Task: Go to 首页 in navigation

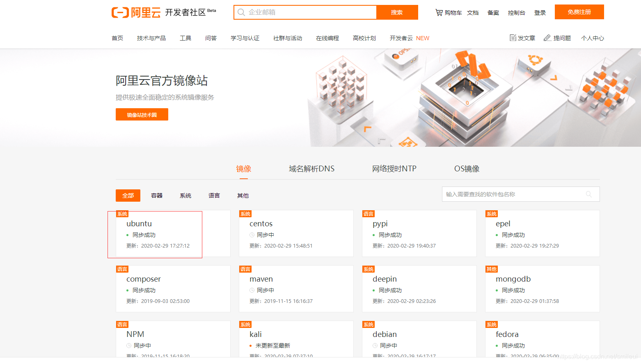Action: pos(117,38)
